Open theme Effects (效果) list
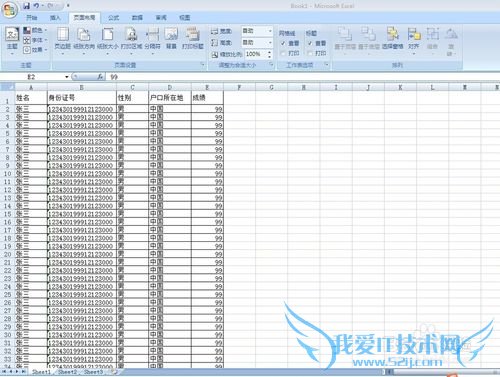Image resolution: width=500 pixels, height=377 pixels. point(35,50)
